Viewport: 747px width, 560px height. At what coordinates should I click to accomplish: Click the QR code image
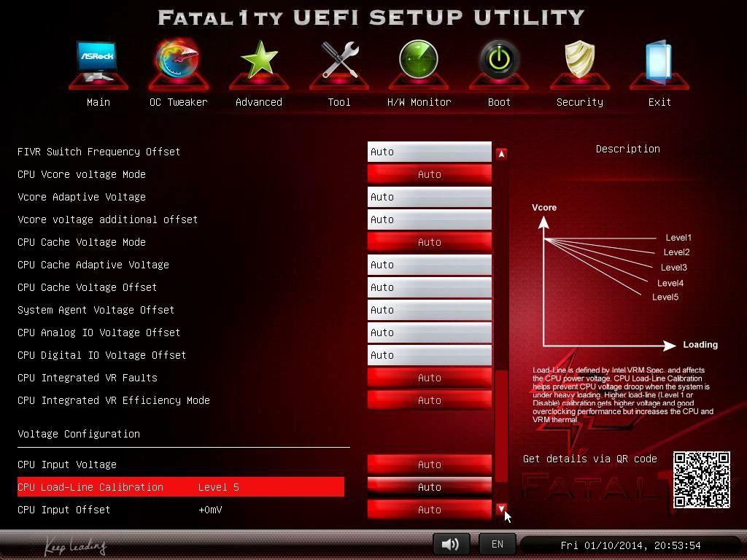pos(701,480)
